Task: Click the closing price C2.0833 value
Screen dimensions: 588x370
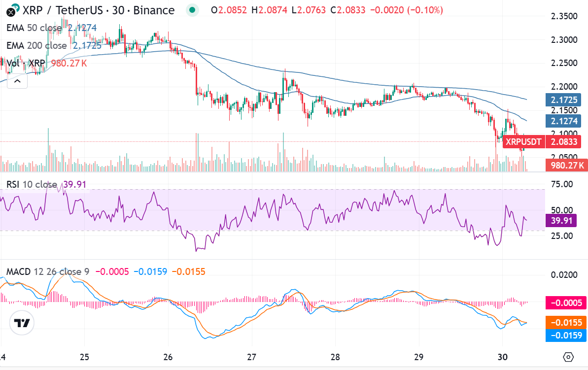Action: pyautogui.click(x=347, y=10)
